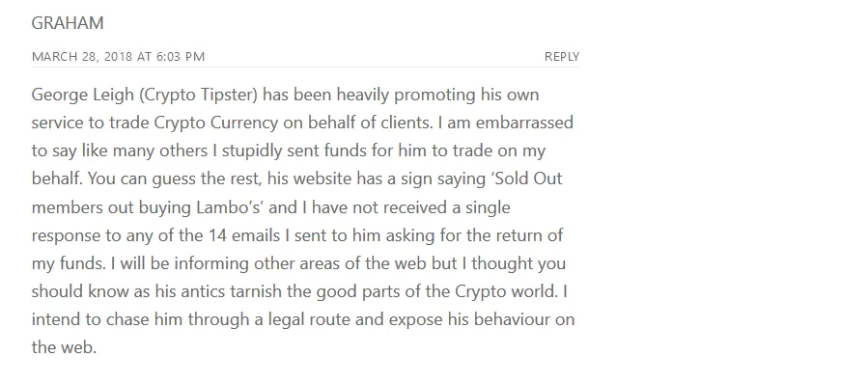868x384 pixels.
Task: Click the word 'behaviour' in the comment
Action: [512, 320]
